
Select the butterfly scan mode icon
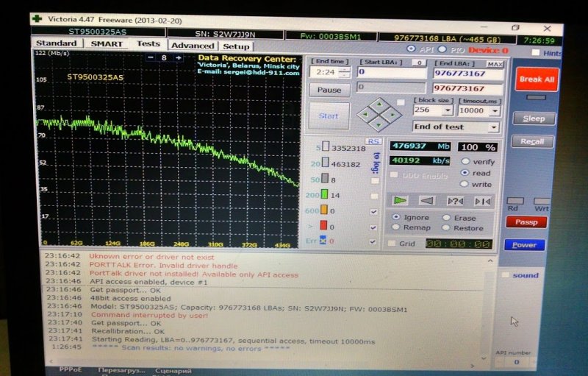[x=482, y=200]
